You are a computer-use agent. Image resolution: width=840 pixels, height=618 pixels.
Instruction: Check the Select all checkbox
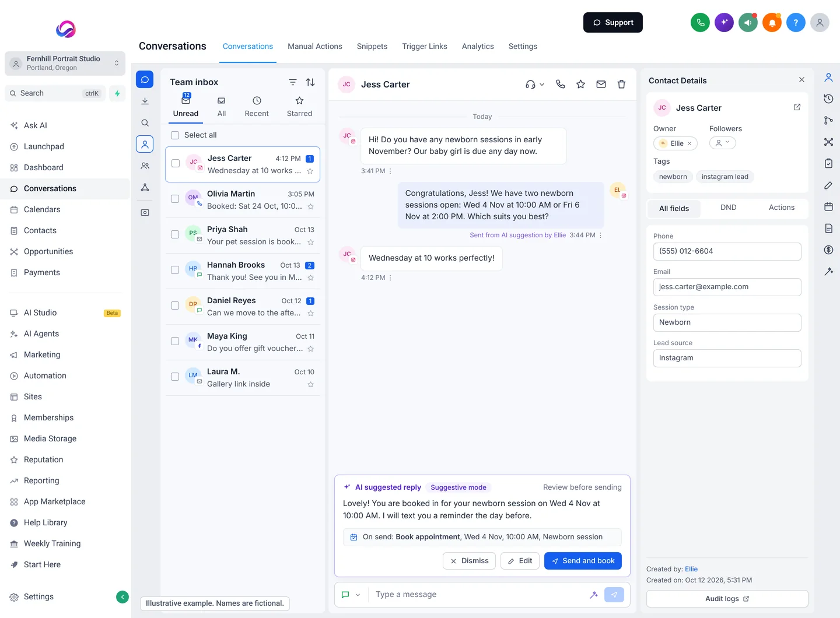pos(175,135)
